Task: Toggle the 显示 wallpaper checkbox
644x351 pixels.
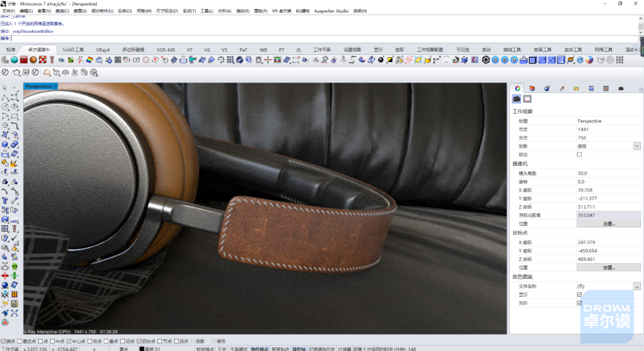Action: [x=579, y=295]
